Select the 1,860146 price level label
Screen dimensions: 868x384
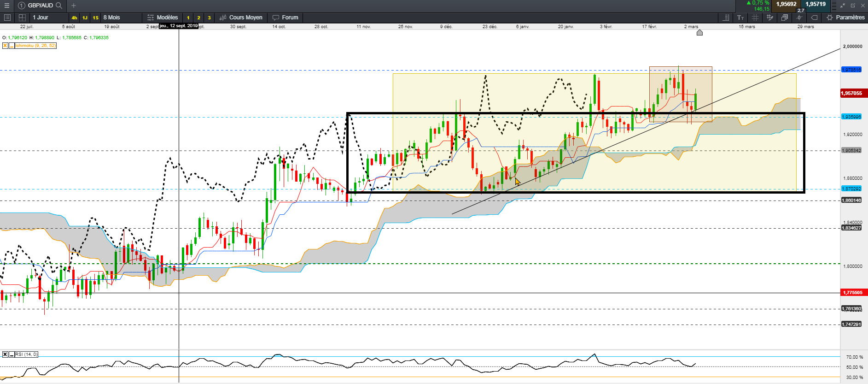click(851, 200)
